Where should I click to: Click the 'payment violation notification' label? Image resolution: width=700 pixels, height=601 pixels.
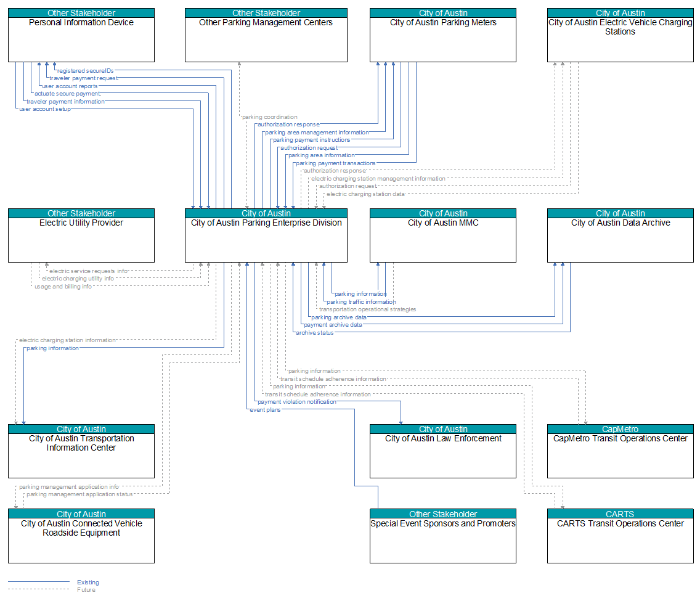pos(298,402)
